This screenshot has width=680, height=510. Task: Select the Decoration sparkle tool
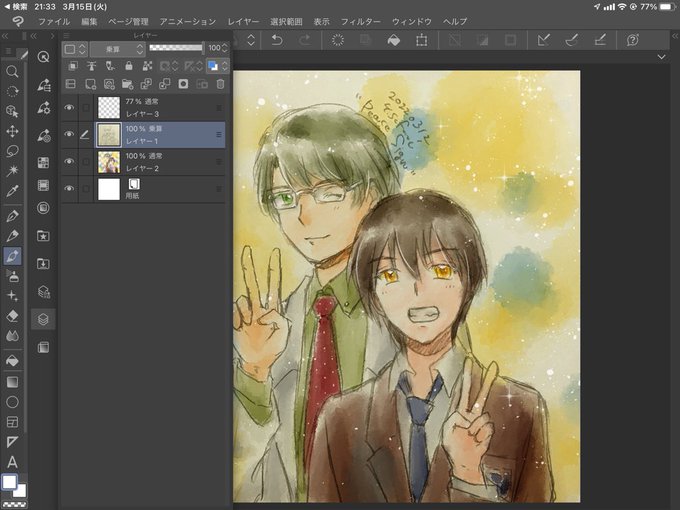click(12, 296)
